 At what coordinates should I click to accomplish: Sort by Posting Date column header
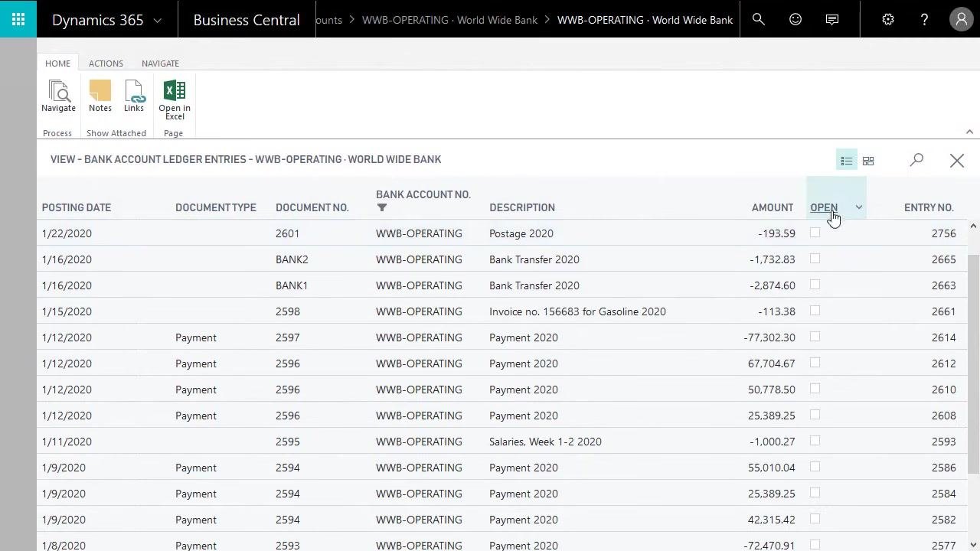[77, 207]
